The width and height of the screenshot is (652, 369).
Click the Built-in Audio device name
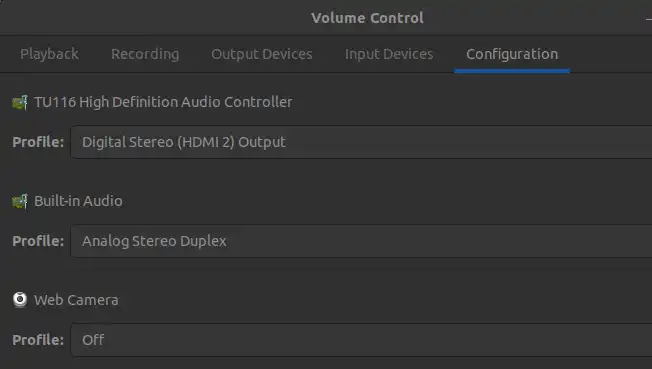pos(78,201)
